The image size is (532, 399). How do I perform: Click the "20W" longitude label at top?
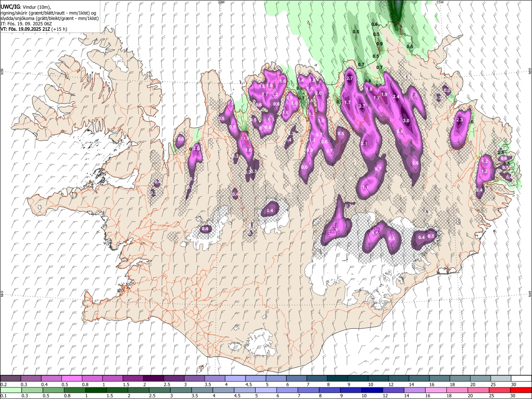pyautogui.click(x=221, y=2)
